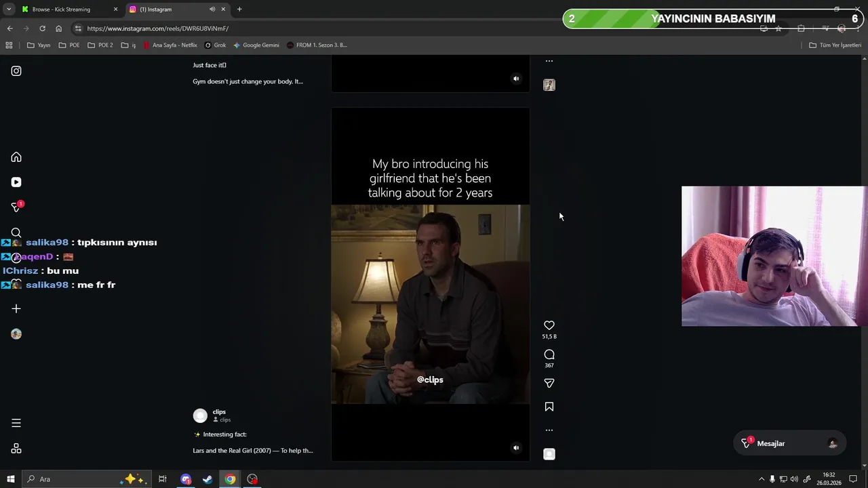The width and height of the screenshot is (868, 488).
Task: Expand caption starting Lars and the Real Girl
Action: coord(253,451)
